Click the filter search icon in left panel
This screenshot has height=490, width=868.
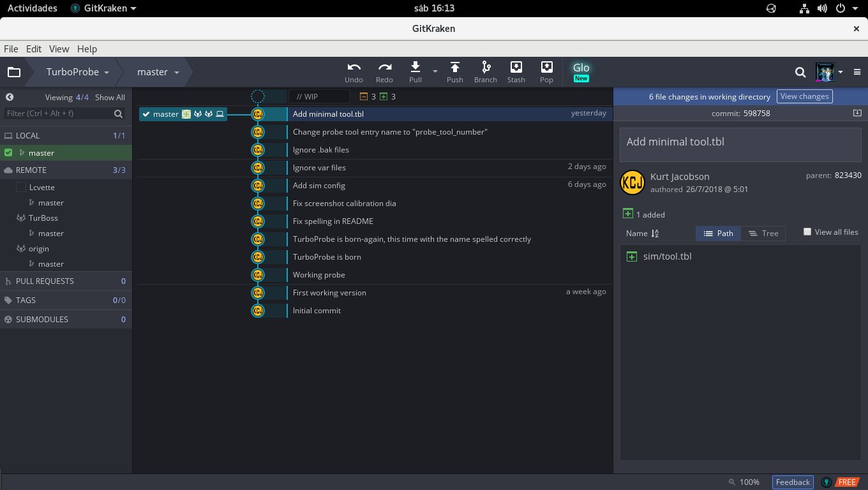coord(119,114)
